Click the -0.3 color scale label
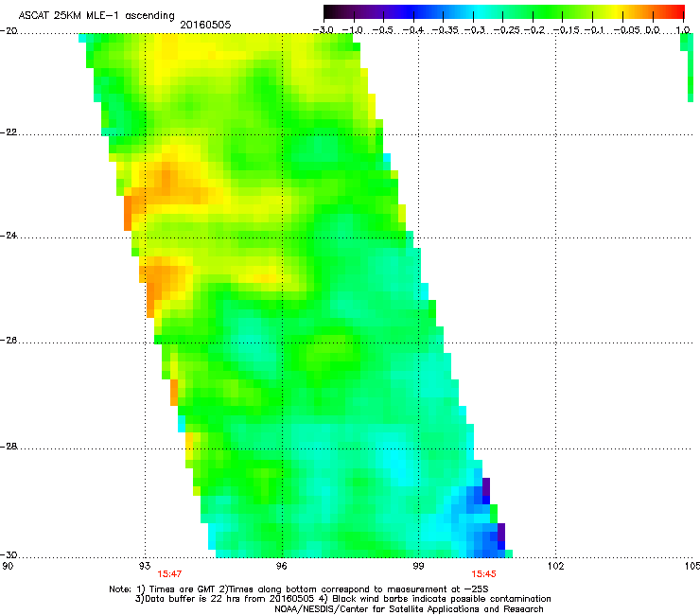The image size is (700, 615). [x=475, y=30]
